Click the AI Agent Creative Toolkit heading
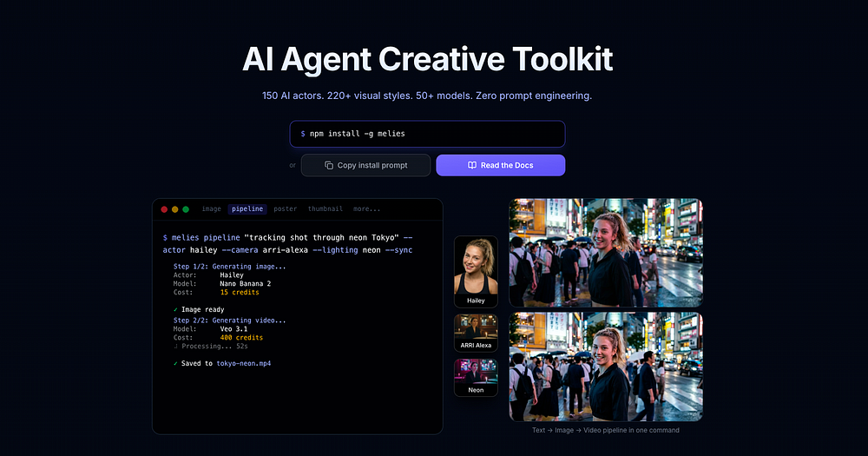868x456 pixels. pos(427,59)
